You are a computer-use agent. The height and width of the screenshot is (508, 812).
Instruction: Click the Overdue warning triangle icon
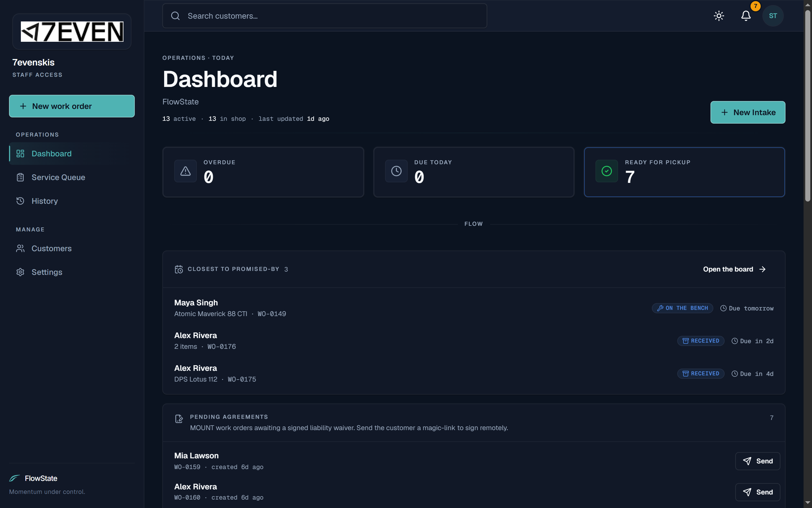185,171
